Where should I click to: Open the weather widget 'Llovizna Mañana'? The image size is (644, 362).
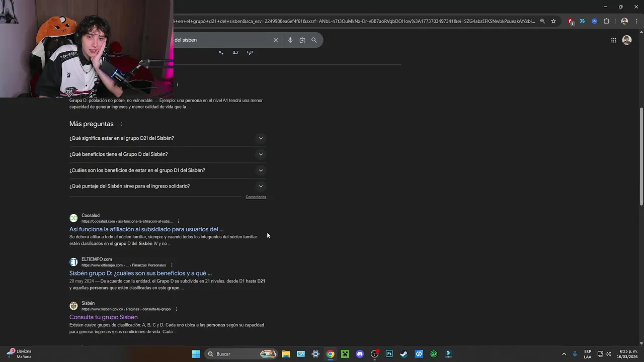[x=19, y=354]
